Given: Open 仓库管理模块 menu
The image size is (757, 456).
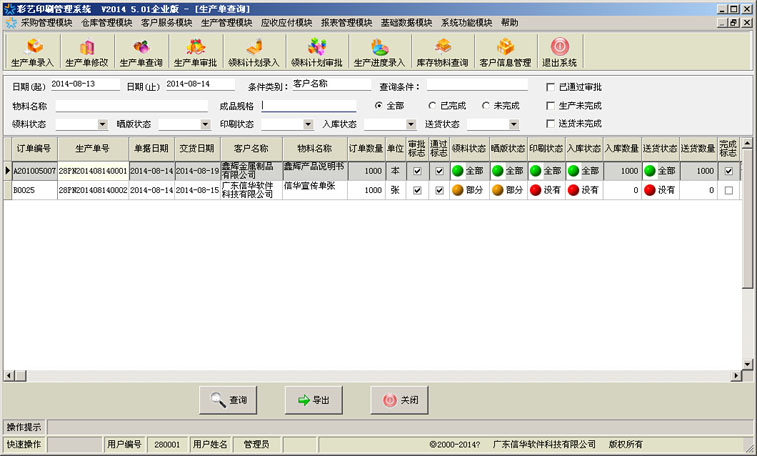Looking at the screenshot, I should click(x=107, y=23).
